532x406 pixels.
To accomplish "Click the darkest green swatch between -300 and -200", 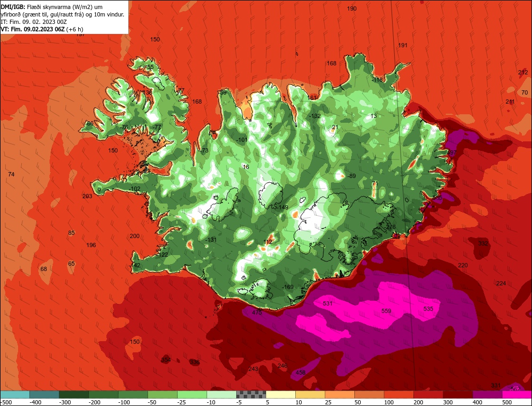I will point(74,394).
